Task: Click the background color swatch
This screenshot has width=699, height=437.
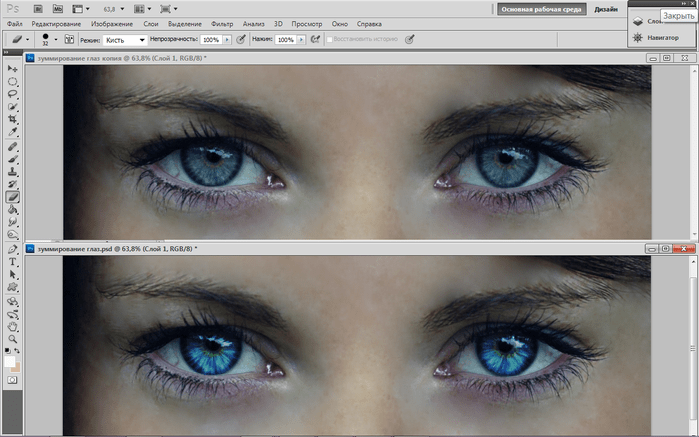Action: click(16, 367)
